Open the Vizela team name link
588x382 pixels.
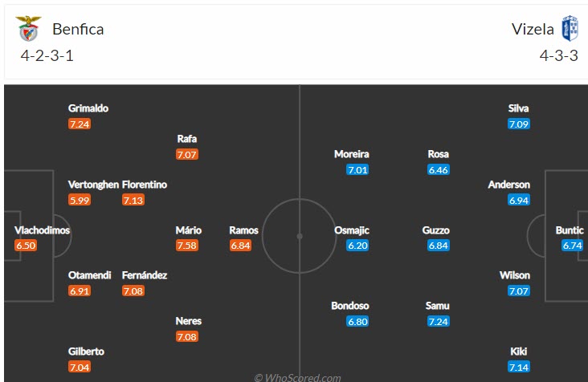(533, 30)
